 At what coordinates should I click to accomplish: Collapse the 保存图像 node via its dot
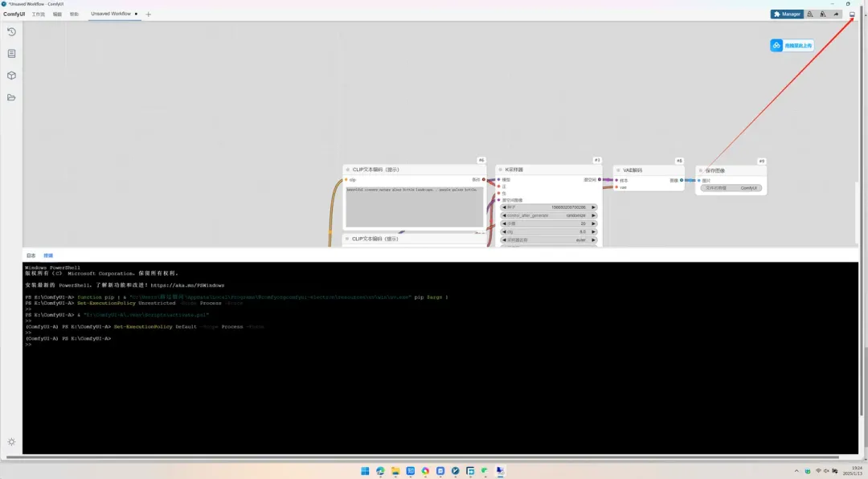coord(700,171)
